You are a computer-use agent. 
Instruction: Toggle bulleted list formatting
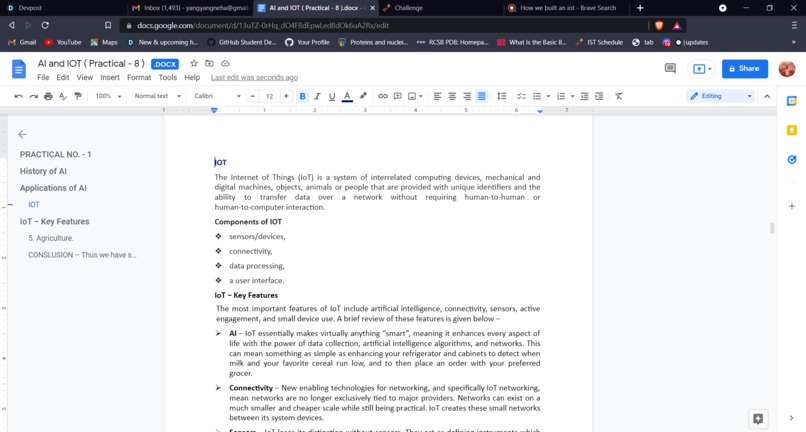click(x=537, y=96)
